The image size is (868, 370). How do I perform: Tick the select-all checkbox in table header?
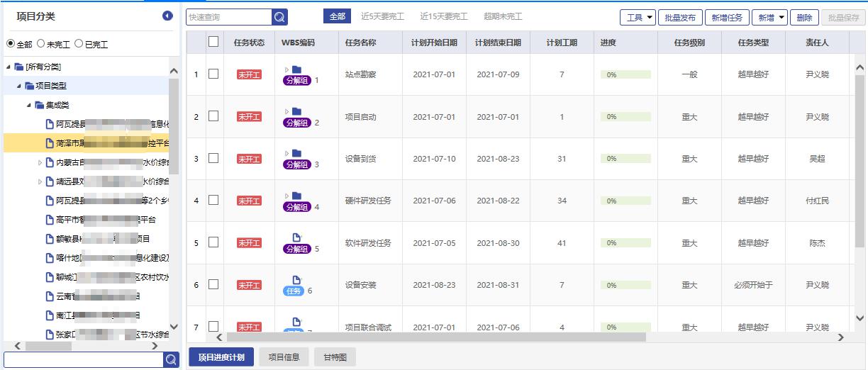click(213, 42)
